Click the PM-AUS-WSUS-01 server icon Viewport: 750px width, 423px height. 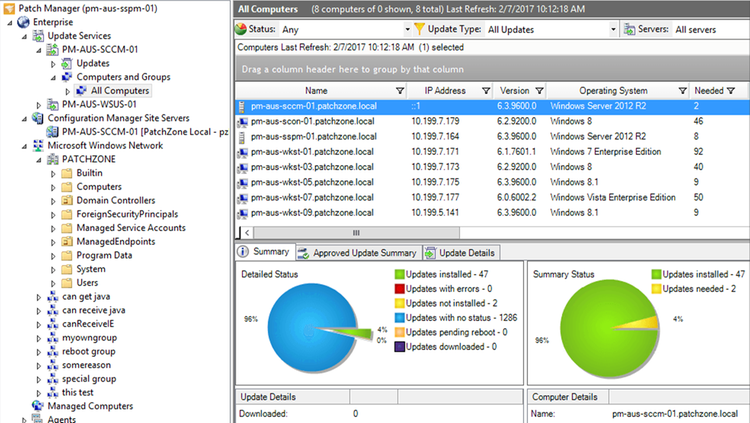pos(52,104)
